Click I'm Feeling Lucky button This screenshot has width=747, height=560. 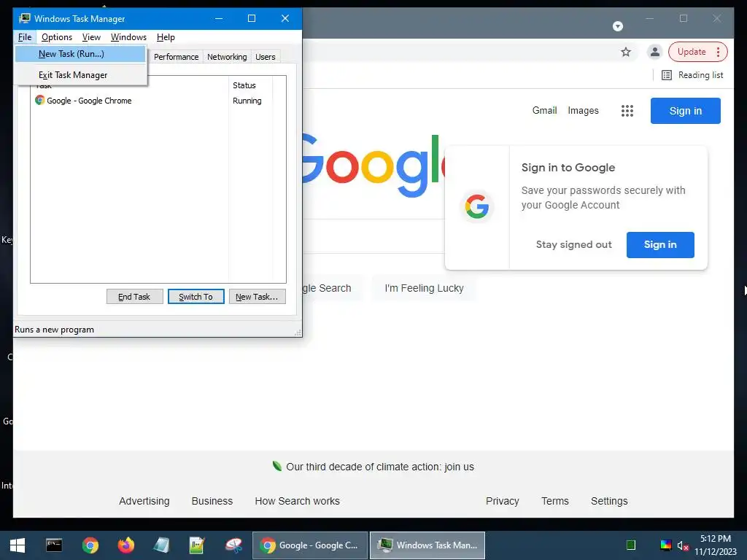tap(424, 288)
